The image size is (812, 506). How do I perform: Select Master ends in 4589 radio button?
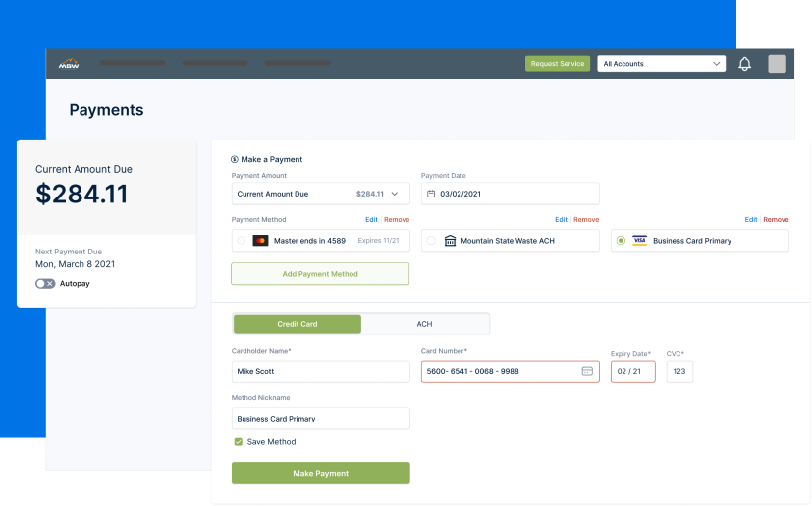[x=241, y=241]
